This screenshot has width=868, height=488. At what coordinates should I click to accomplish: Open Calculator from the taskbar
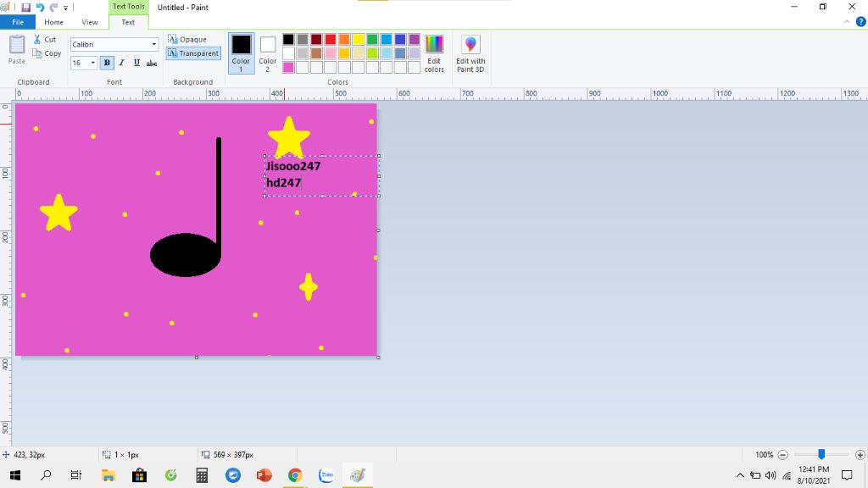point(202,475)
